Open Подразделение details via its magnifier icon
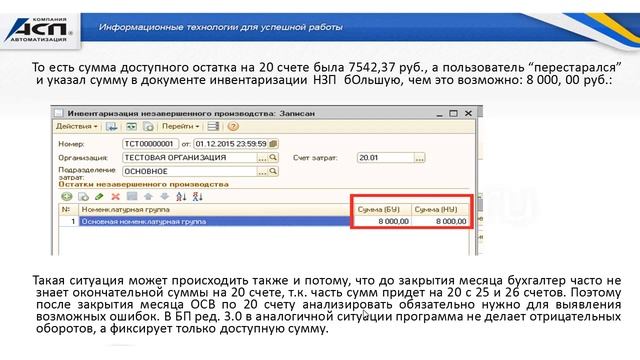Viewport: 640px width, 360px height. [x=273, y=171]
